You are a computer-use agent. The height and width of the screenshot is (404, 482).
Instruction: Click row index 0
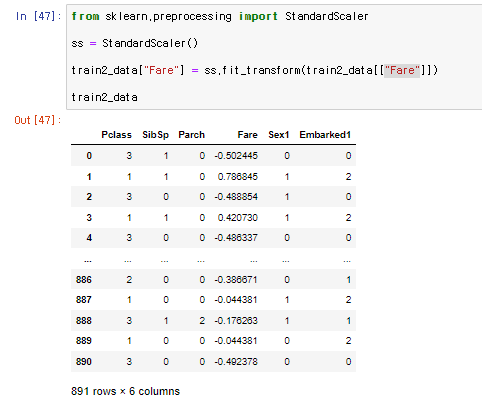(89, 156)
